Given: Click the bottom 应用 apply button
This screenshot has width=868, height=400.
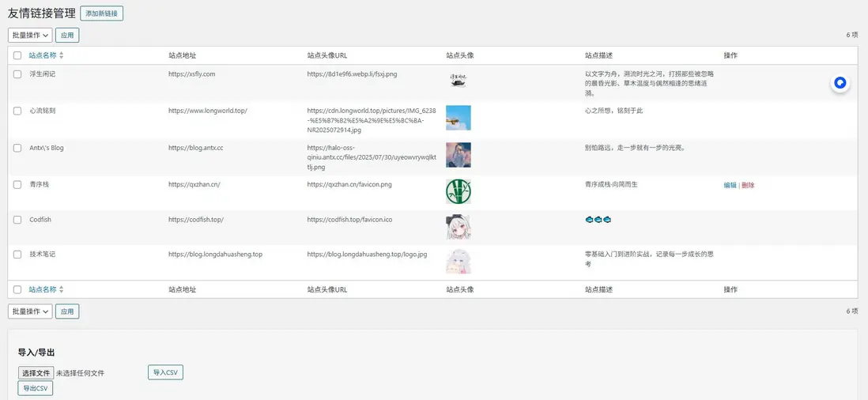Looking at the screenshot, I should 67,311.
